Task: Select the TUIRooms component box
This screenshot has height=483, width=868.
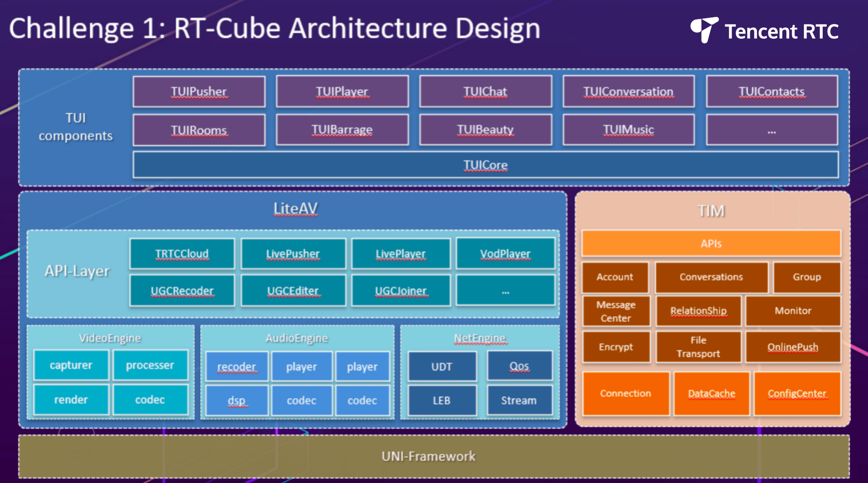Action: (x=199, y=130)
